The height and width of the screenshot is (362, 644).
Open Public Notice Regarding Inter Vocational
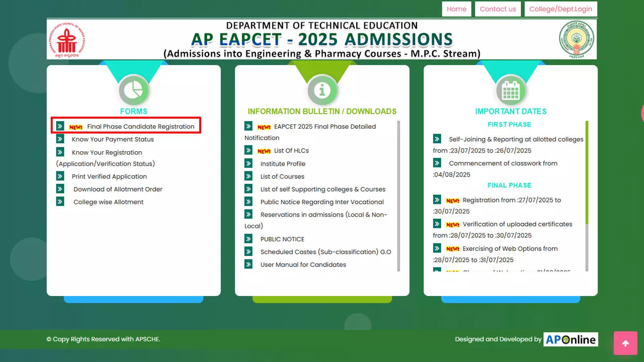pos(322,202)
